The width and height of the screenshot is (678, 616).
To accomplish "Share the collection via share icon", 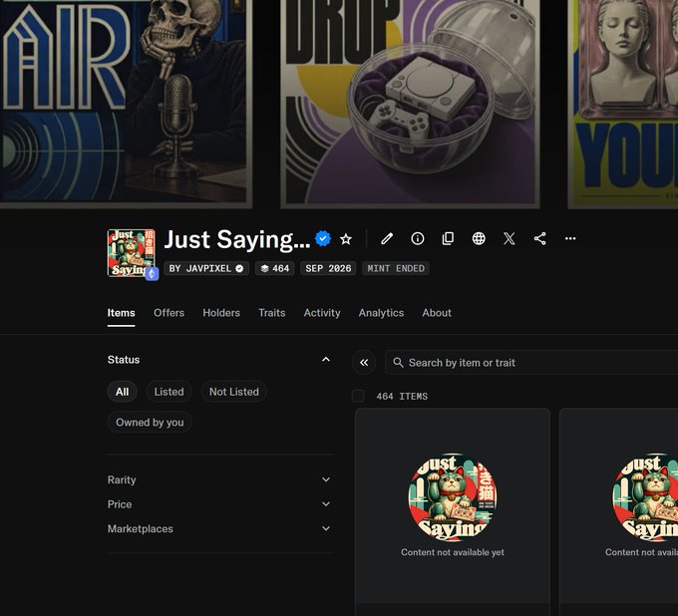I will coord(539,238).
